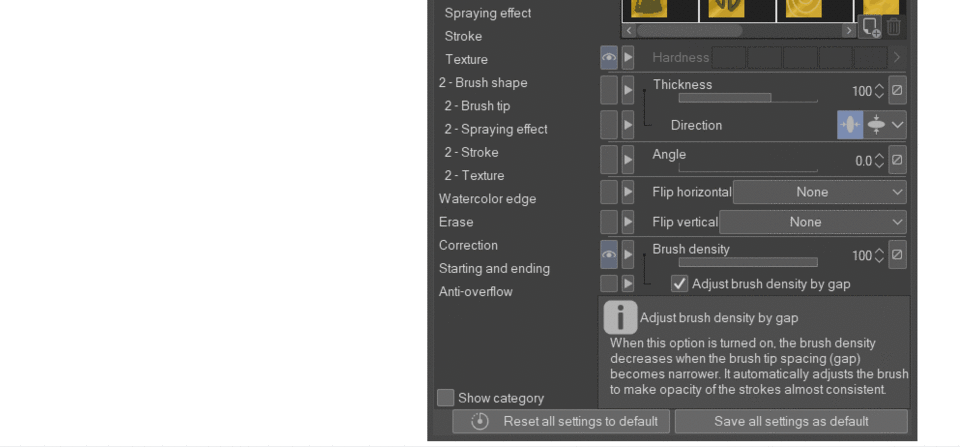Toggle Hardness eye visibility in tool property
960x447 pixels.
[609, 58]
